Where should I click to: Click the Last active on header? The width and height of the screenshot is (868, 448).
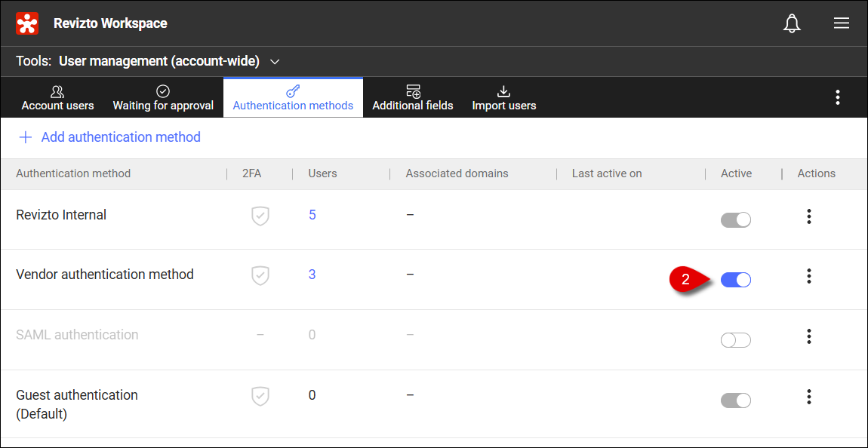coord(607,173)
